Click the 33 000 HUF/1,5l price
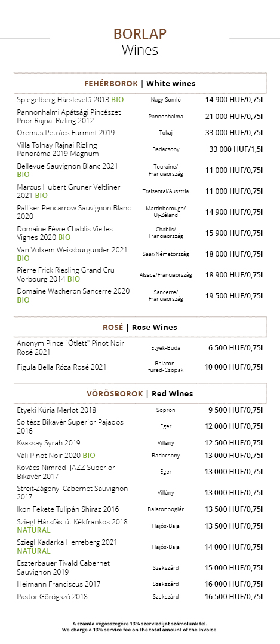Screen dimensions: 280x644 point(236,149)
